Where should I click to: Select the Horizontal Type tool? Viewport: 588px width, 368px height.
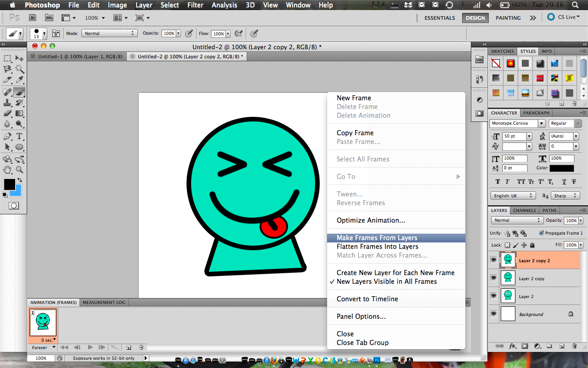[x=19, y=136]
